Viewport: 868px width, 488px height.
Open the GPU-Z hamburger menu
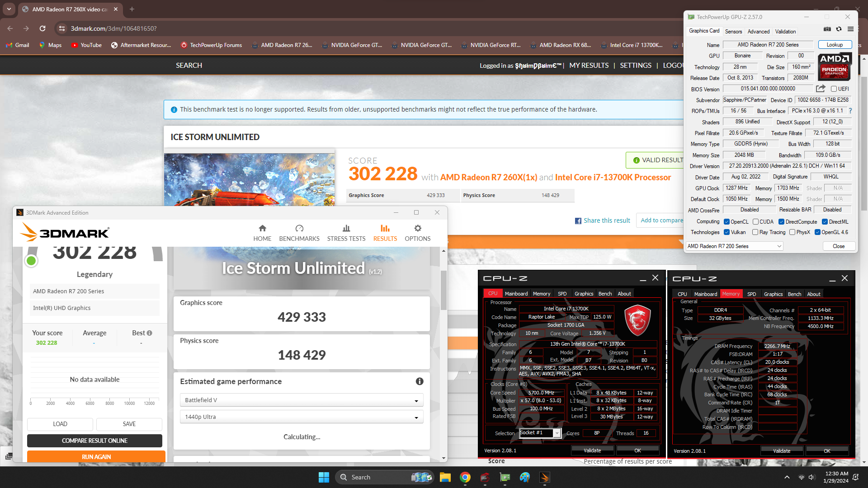tap(850, 29)
